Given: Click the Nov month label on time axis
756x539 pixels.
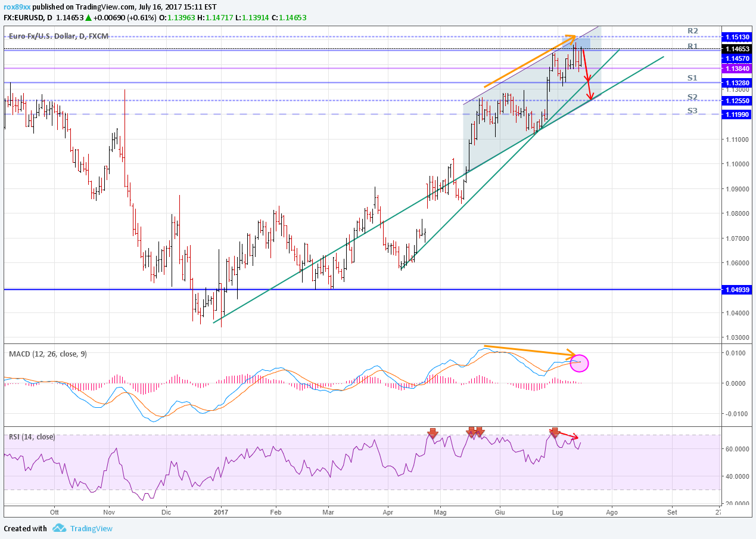Looking at the screenshot, I should [109, 512].
